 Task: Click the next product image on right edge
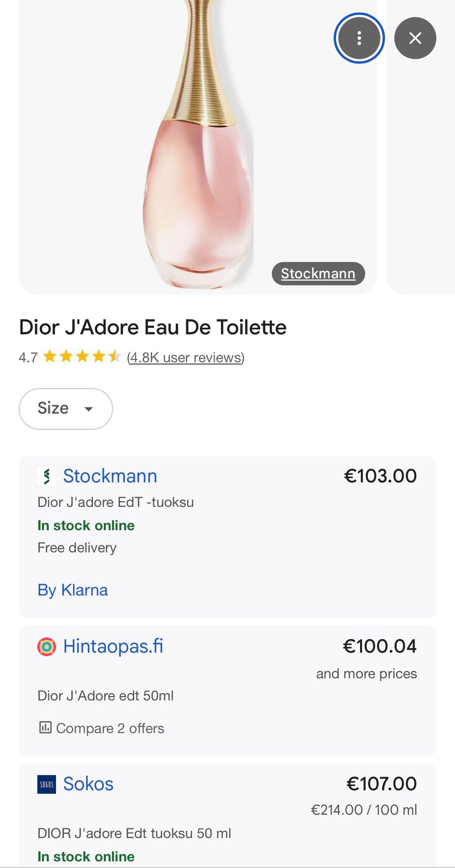tap(422, 166)
